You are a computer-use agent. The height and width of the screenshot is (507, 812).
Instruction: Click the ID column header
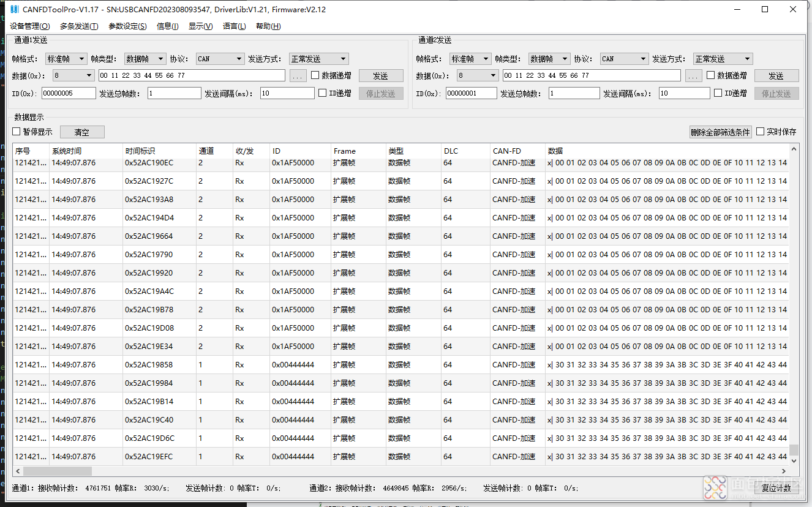(300, 151)
